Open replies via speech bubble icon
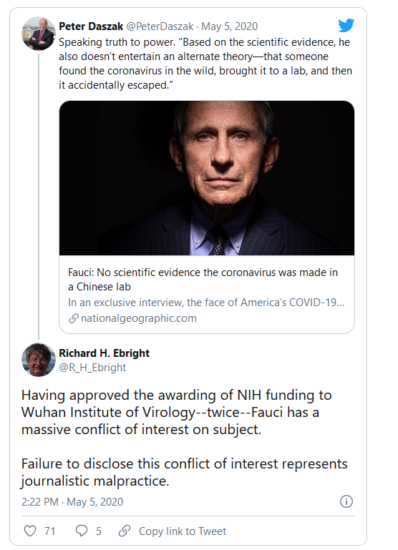 81,531
